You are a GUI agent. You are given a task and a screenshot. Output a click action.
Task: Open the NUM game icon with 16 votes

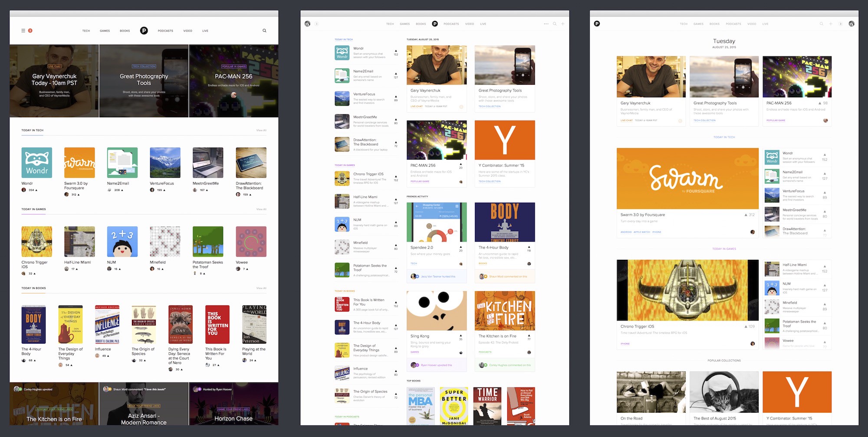122,242
